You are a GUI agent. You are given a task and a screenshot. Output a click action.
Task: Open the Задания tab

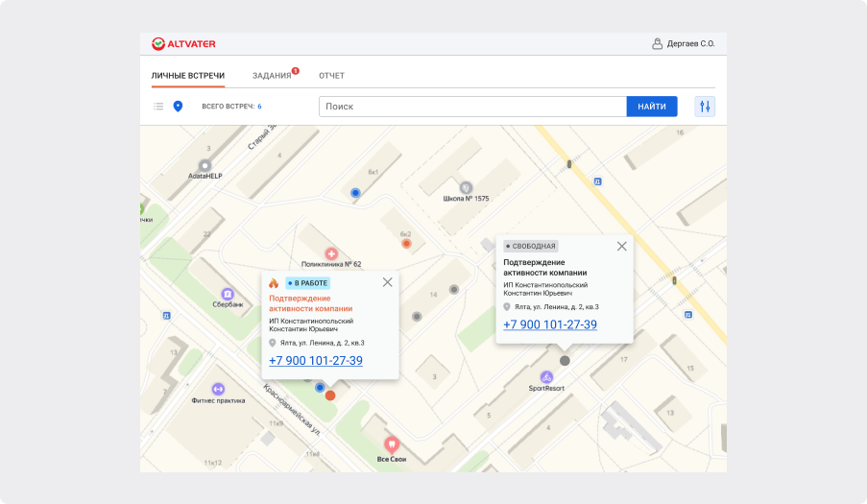(x=272, y=76)
